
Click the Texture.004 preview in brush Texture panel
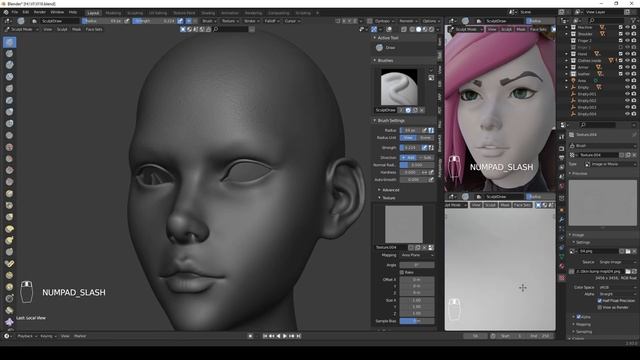(x=404, y=224)
